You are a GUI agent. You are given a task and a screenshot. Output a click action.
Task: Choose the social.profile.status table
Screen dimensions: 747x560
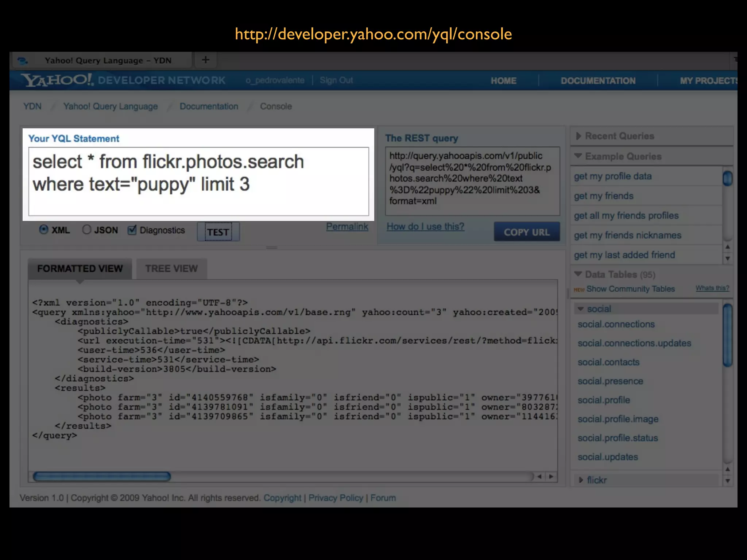[618, 438]
